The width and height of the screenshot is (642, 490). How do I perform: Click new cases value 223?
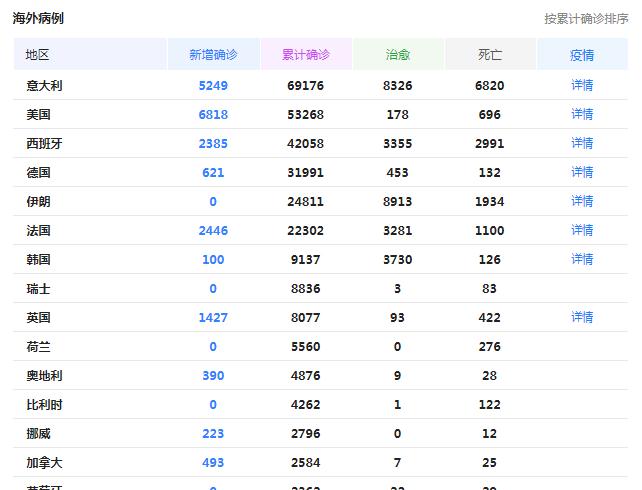coord(213,434)
